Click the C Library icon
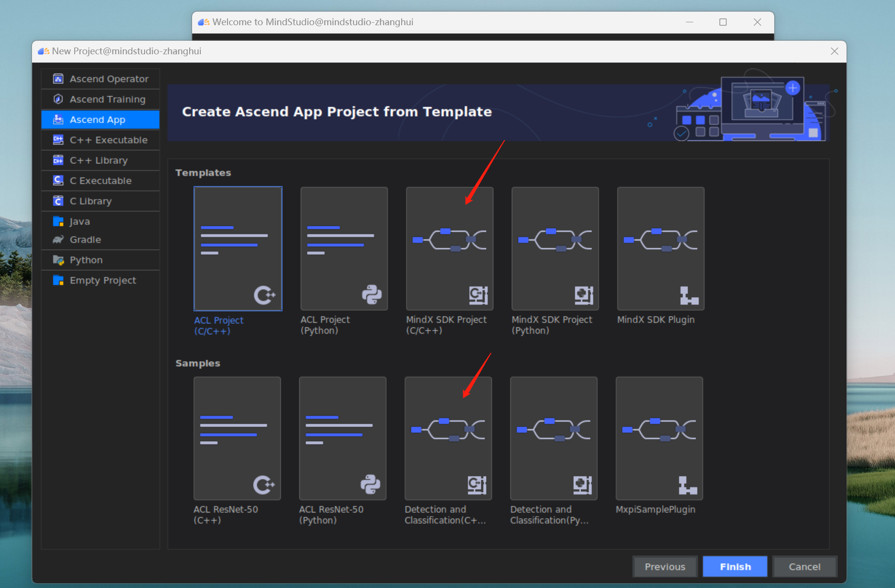895x588 pixels. click(58, 201)
